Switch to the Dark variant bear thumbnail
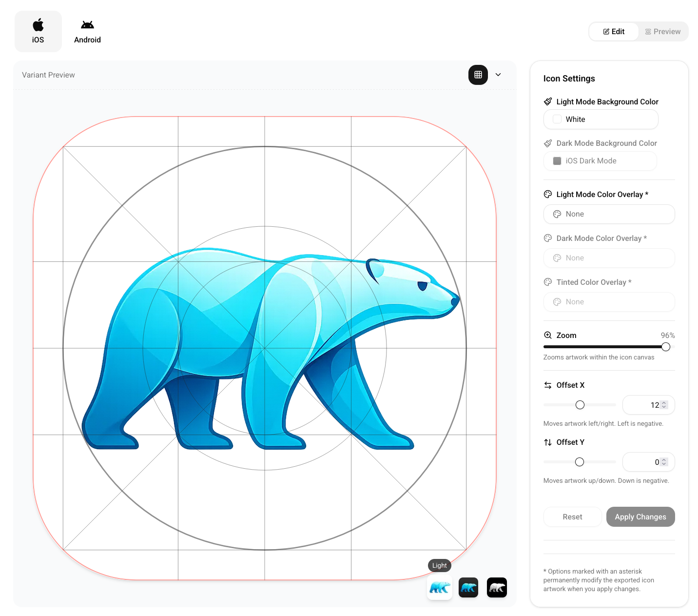698x616 pixels. 468,587
